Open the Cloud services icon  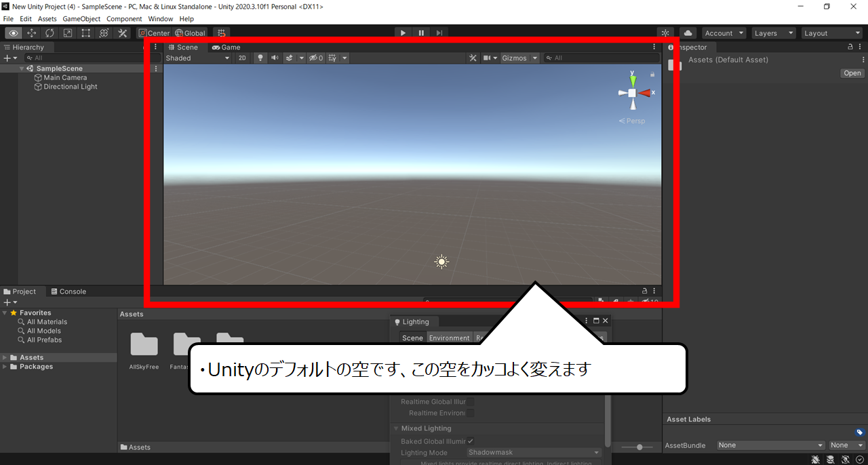pyautogui.click(x=688, y=33)
